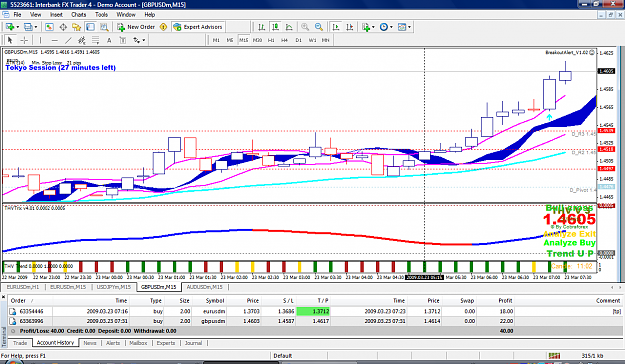Expand the New Chart dropdown arrow
The image size is (625, 364).
(17, 27)
